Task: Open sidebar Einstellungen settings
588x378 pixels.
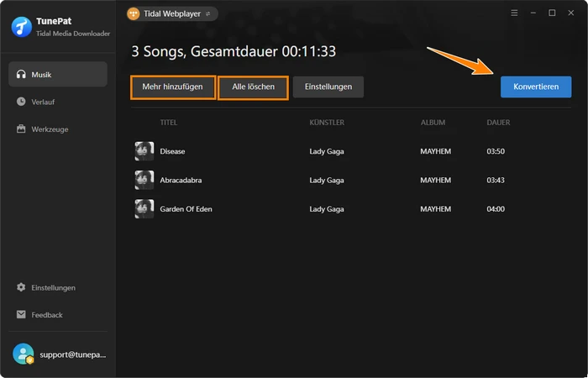Action: pyautogui.click(x=58, y=287)
